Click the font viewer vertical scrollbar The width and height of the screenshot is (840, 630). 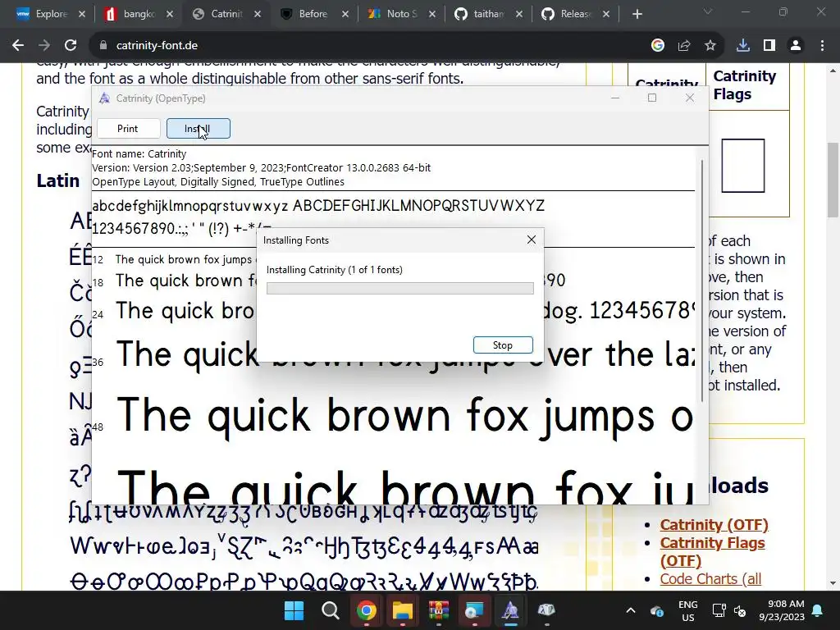702,281
